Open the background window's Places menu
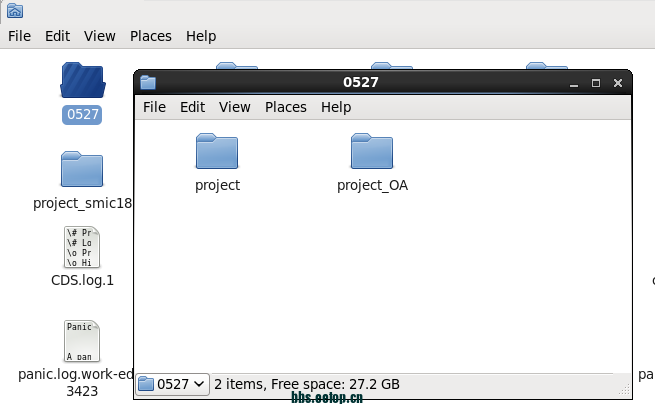 (151, 36)
